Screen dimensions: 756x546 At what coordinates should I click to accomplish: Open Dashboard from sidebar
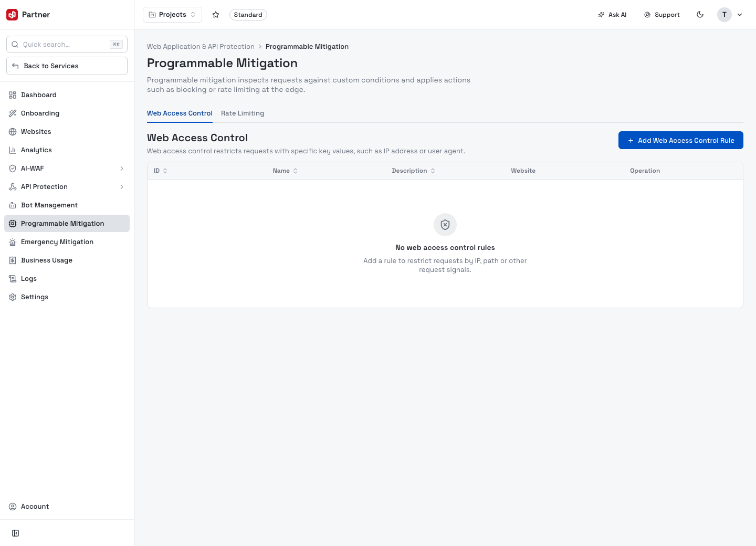coord(67,95)
